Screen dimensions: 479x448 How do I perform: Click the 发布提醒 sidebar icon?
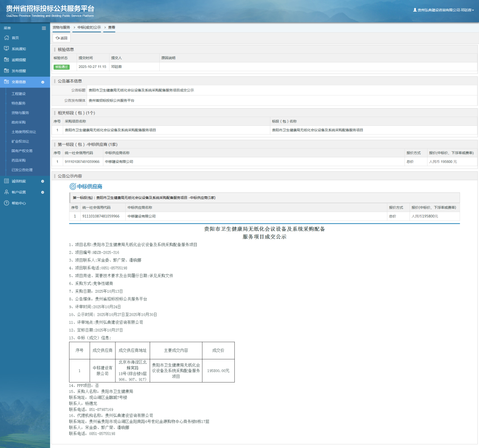[6, 71]
